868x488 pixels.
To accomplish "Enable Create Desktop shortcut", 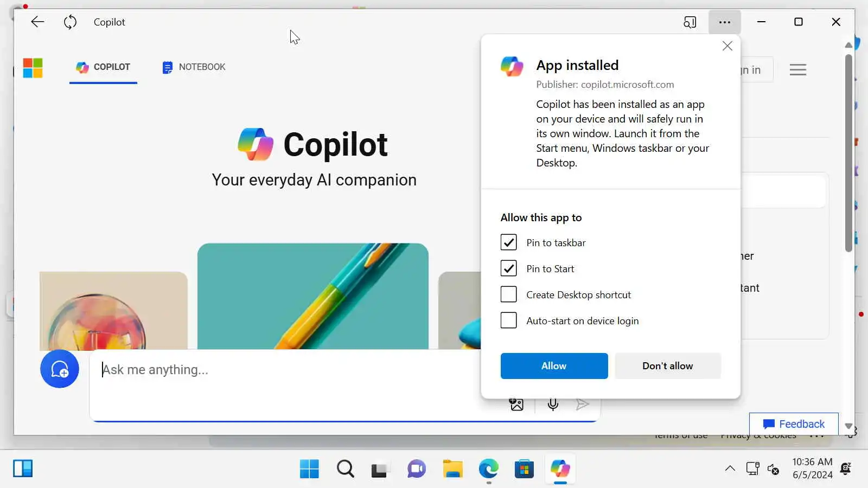I will [508, 294].
